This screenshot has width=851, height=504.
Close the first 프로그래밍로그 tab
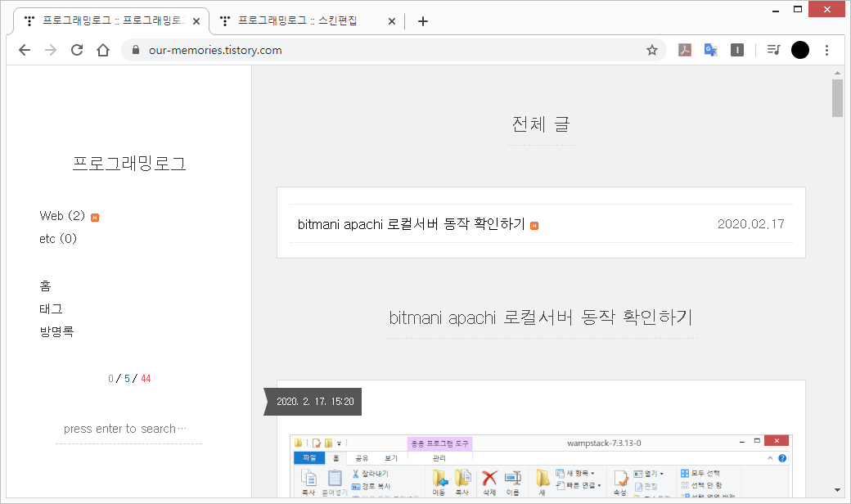click(196, 21)
